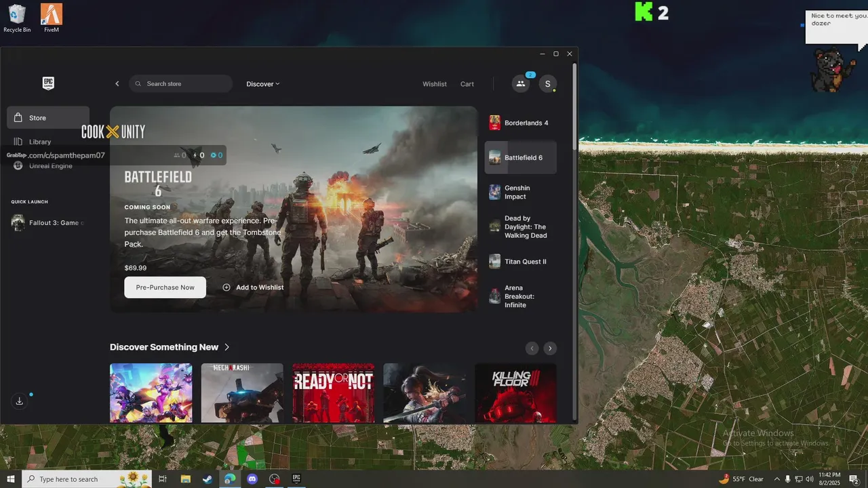Viewport: 868px width, 488px height.
Task: Open the Downloads icon in the sidebar
Action: point(20,401)
